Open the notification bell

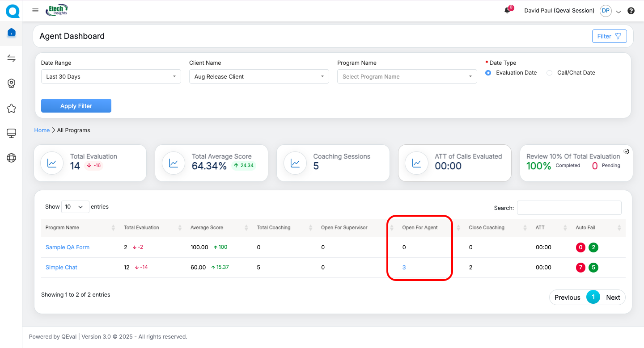coord(507,11)
